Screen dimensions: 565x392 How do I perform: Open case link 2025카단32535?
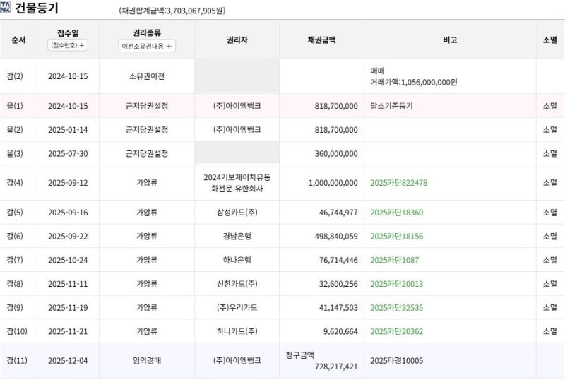pos(396,307)
